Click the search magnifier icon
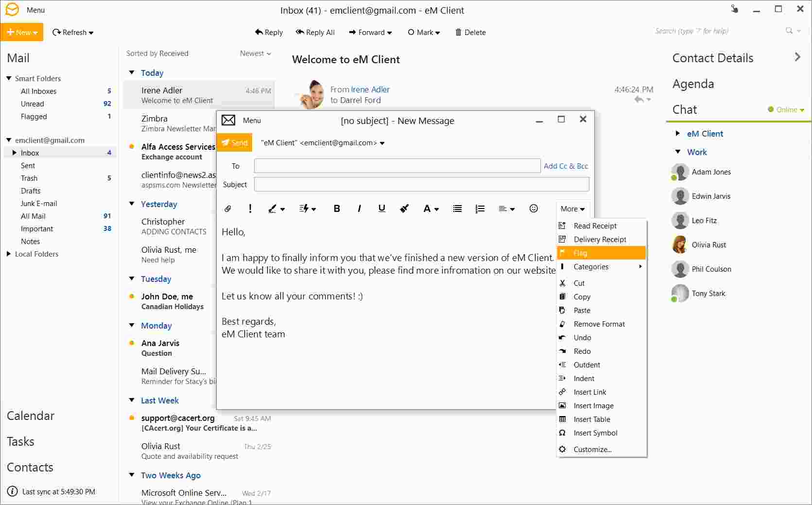 click(789, 31)
